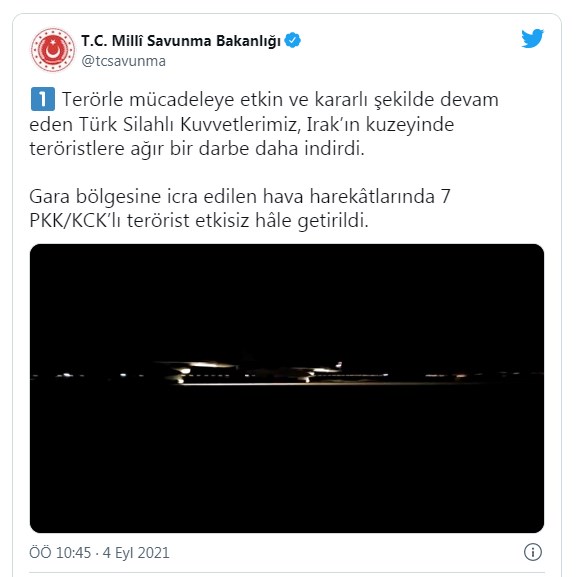Click the line starting 'Gara bölgesine icra'
The width and height of the screenshot is (578, 577).
pos(240,196)
